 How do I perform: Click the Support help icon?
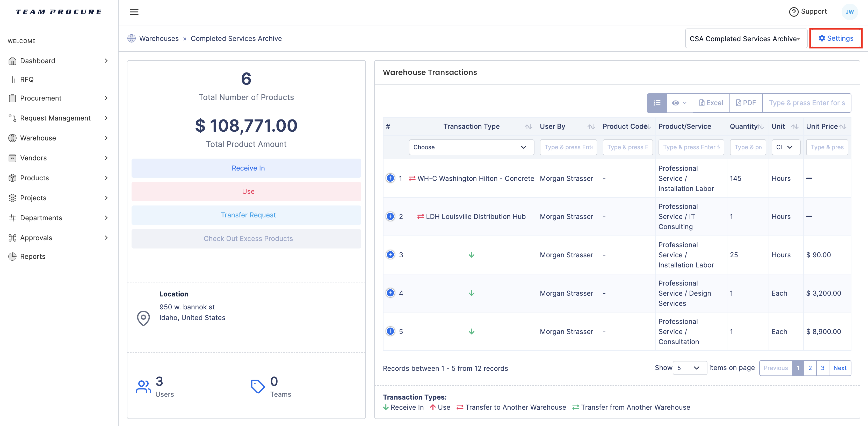(x=793, y=12)
